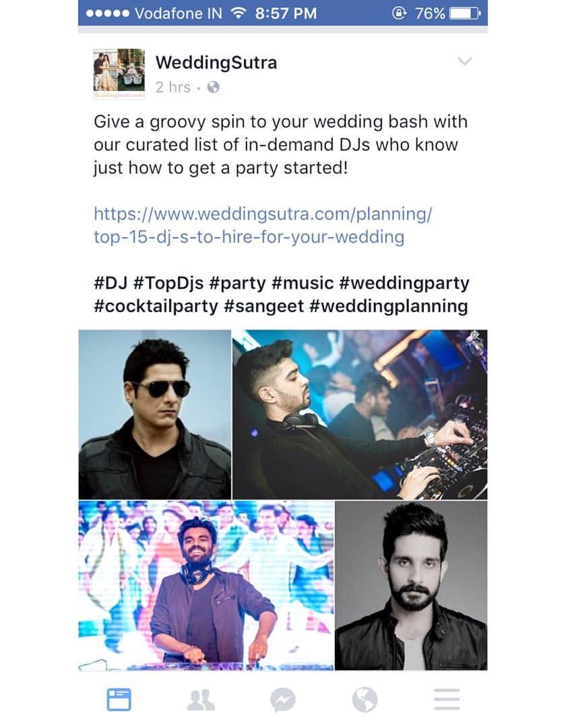The width and height of the screenshot is (566, 728).
Task: Open the WeddingSutra page name
Action: tap(216, 62)
